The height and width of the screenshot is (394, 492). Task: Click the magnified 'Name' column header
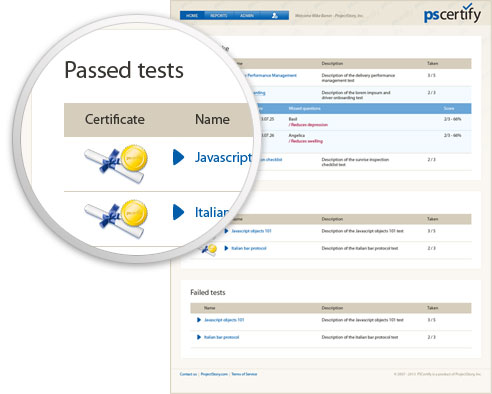pos(212,119)
